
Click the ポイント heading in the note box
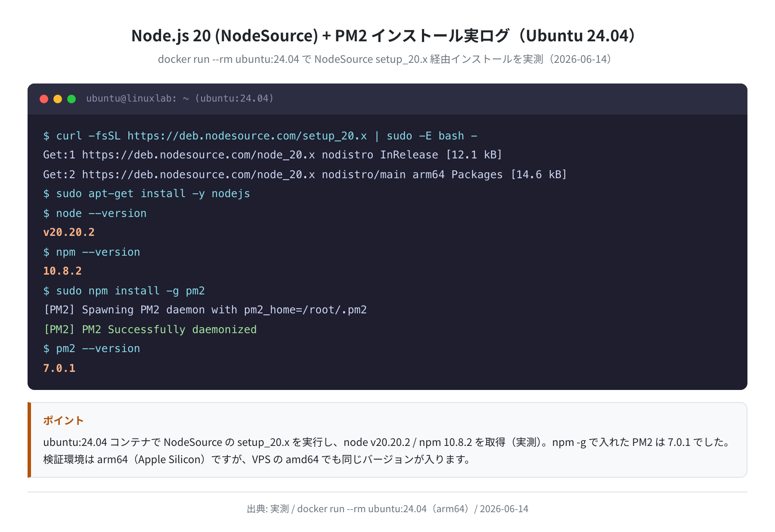click(x=63, y=421)
